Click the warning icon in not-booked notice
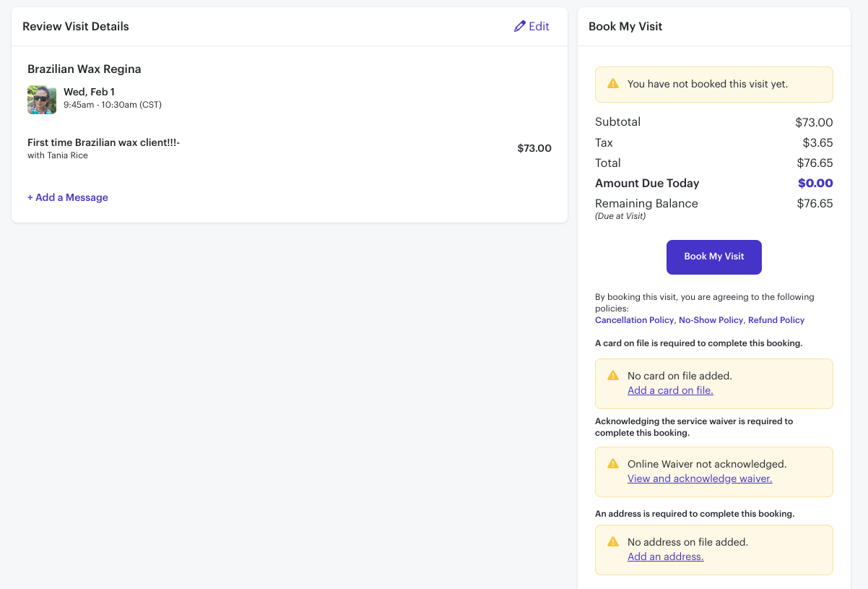This screenshot has height=589, width=868. coord(613,84)
